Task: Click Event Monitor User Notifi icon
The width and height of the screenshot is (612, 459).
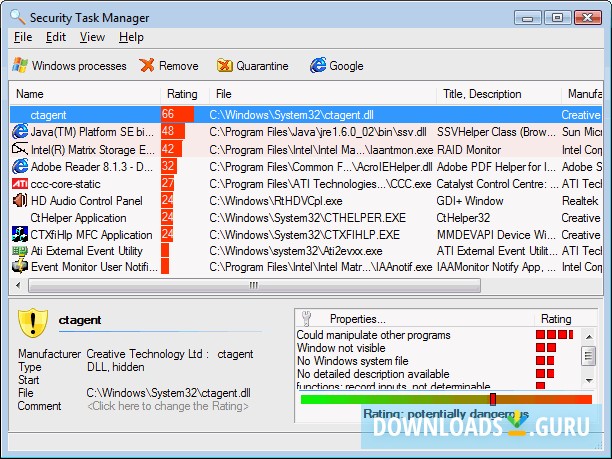Action: [x=20, y=267]
